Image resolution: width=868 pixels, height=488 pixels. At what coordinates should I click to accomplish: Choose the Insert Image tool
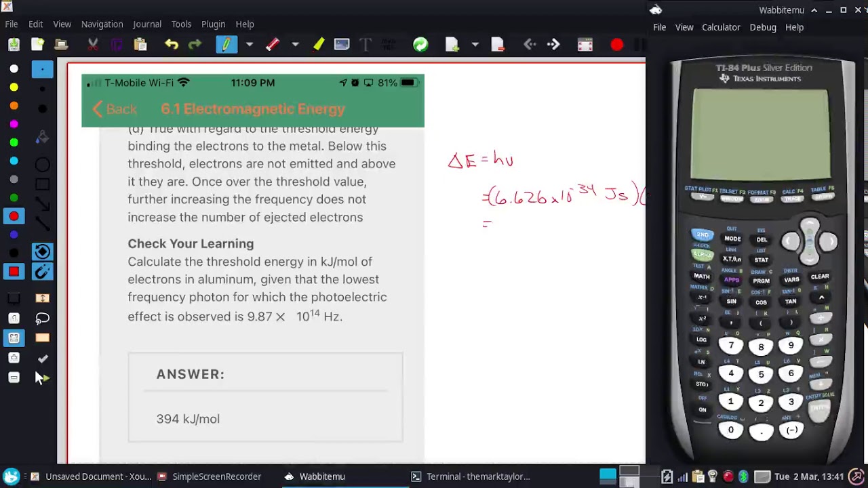tap(342, 45)
